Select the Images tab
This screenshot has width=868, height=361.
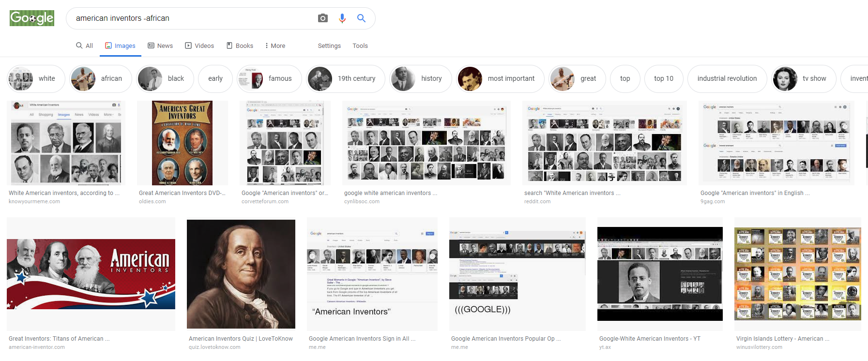(x=121, y=45)
